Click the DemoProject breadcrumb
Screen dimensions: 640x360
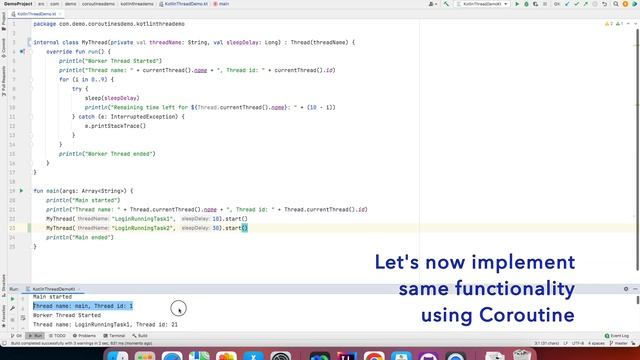click(x=18, y=4)
